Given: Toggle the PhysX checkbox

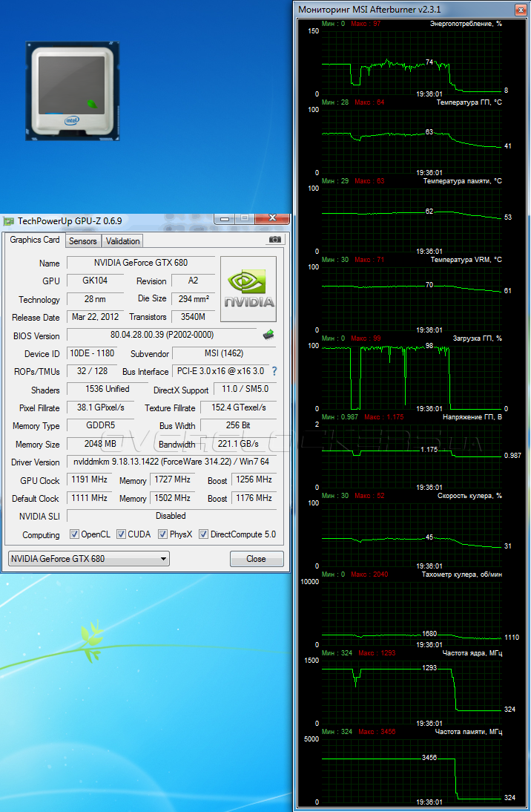Looking at the screenshot, I should (x=162, y=534).
